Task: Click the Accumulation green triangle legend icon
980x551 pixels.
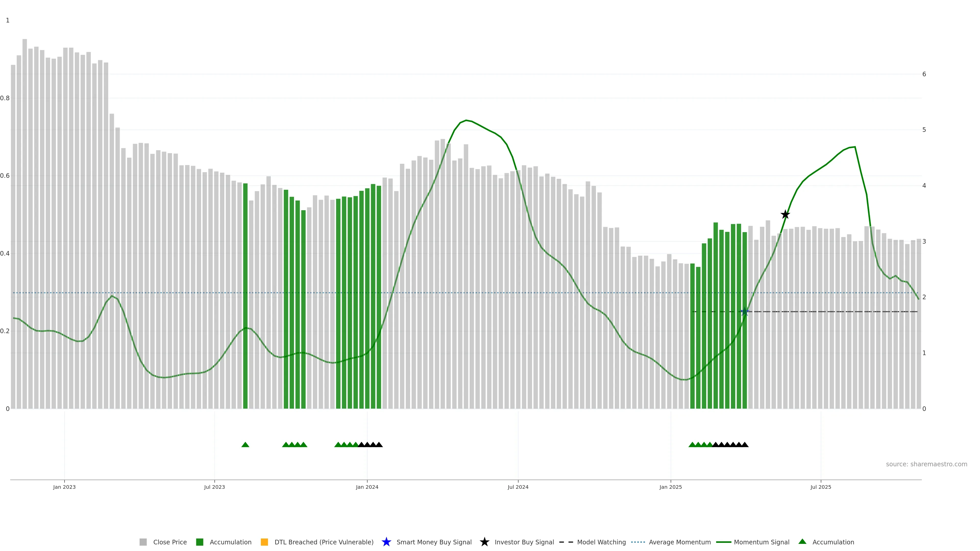Action: (802, 542)
